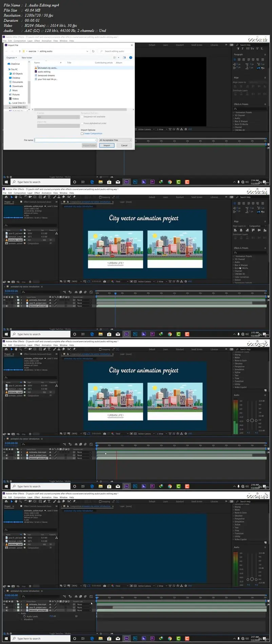Image resolution: width=272 pixels, height=644 pixels.
Task: In the 00:02:24 frame, open the Composition menu
Action: (x=20, y=193)
